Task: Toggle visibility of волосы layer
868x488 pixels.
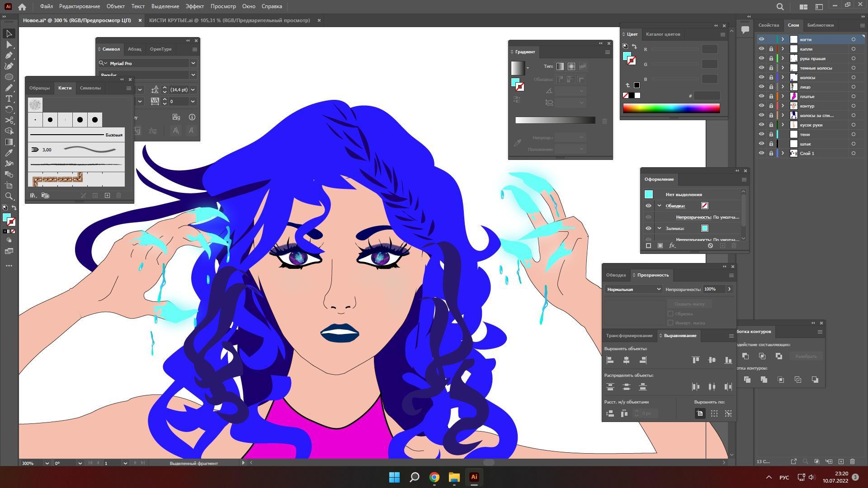Action: (x=761, y=77)
